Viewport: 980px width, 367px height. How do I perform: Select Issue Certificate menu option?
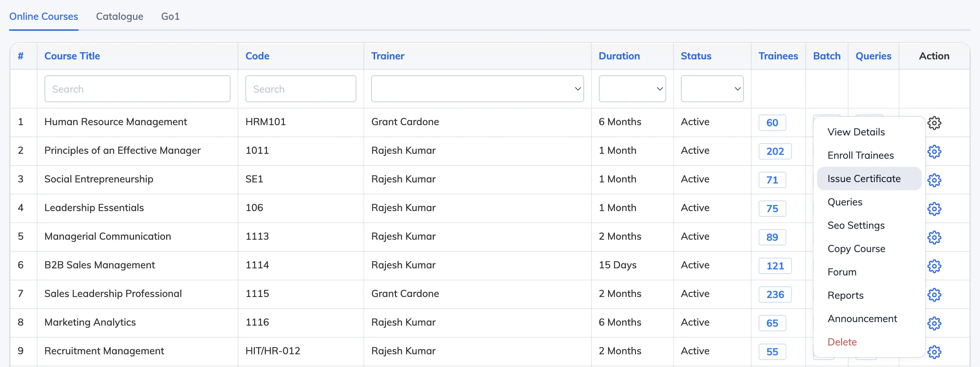pyautogui.click(x=869, y=178)
